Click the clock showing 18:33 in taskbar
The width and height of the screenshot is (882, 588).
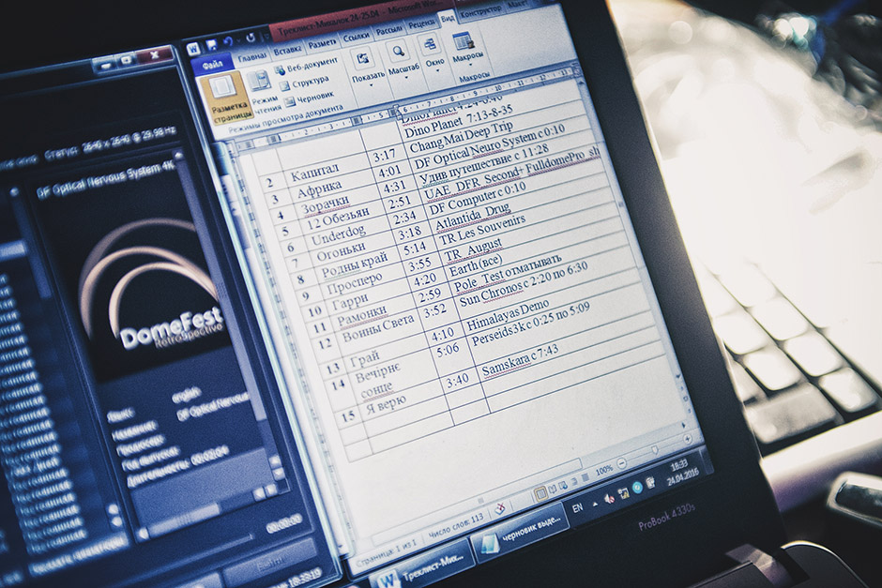pyautogui.click(x=682, y=473)
